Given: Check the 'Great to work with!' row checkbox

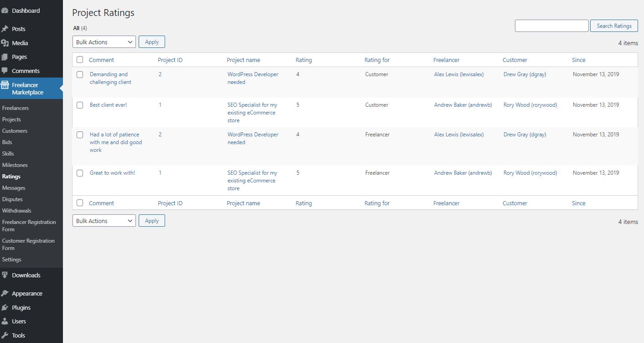Looking at the screenshot, I should point(80,173).
